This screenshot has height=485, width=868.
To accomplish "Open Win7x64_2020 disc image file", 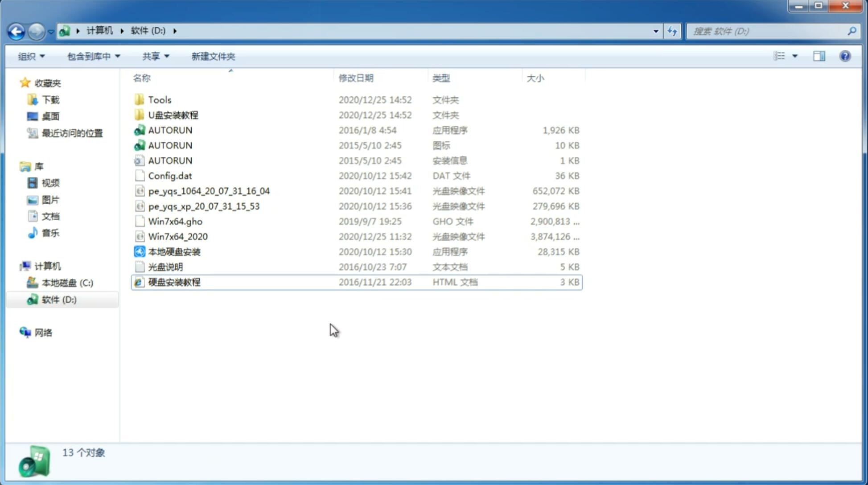I will coord(177,237).
